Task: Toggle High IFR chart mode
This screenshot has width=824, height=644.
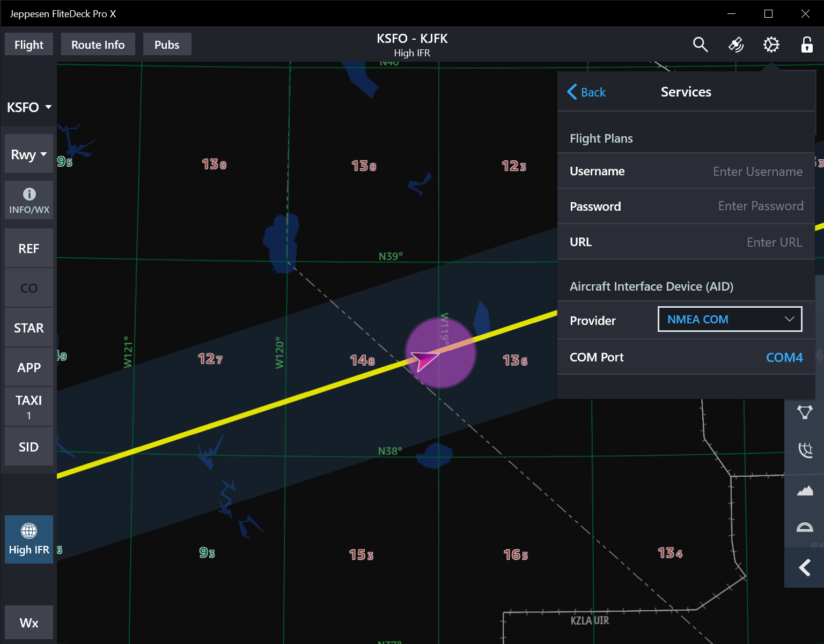Action: [29, 539]
